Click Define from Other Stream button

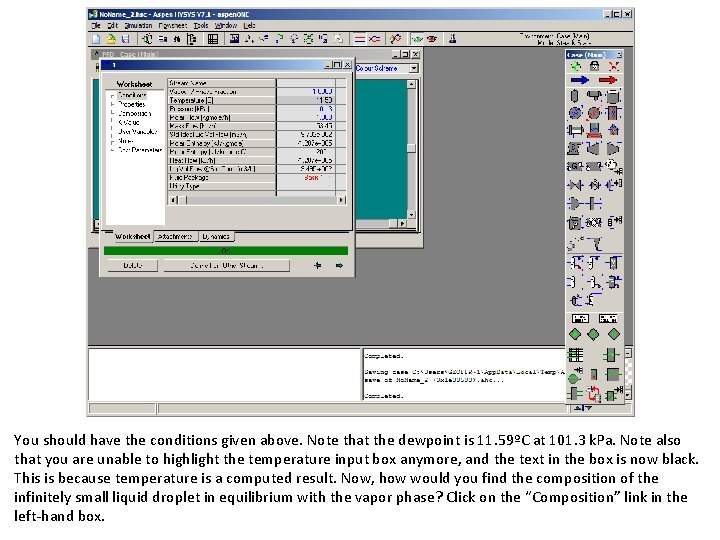(226, 265)
